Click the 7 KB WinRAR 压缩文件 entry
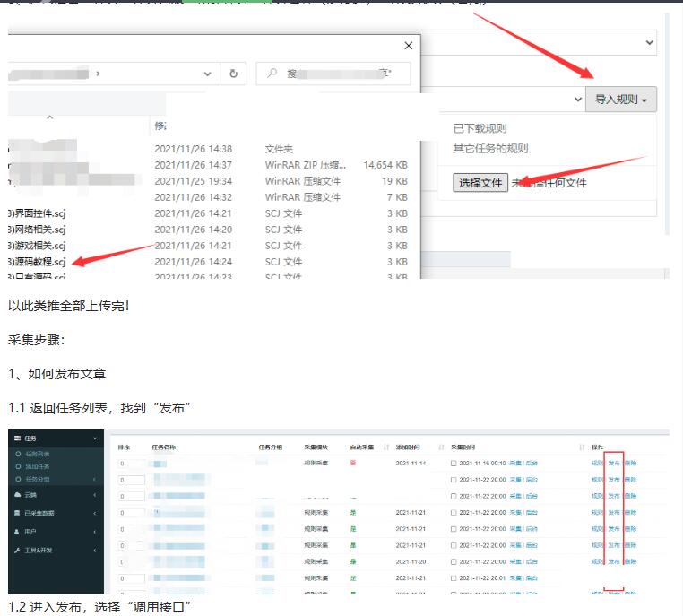This screenshot has width=683, height=616. (208, 197)
